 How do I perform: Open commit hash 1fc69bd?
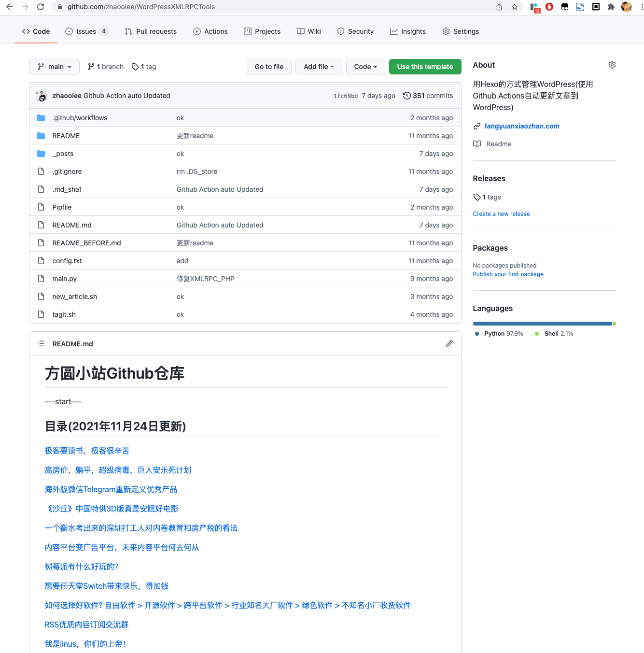(x=346, y=96)
